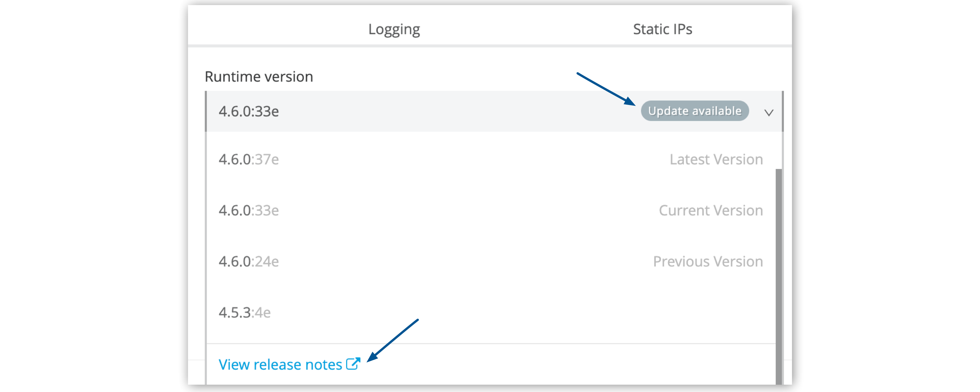Click the Runtime version label
Image resolution: width=980 pixels, height=392 pixels.
pos(259,76)
